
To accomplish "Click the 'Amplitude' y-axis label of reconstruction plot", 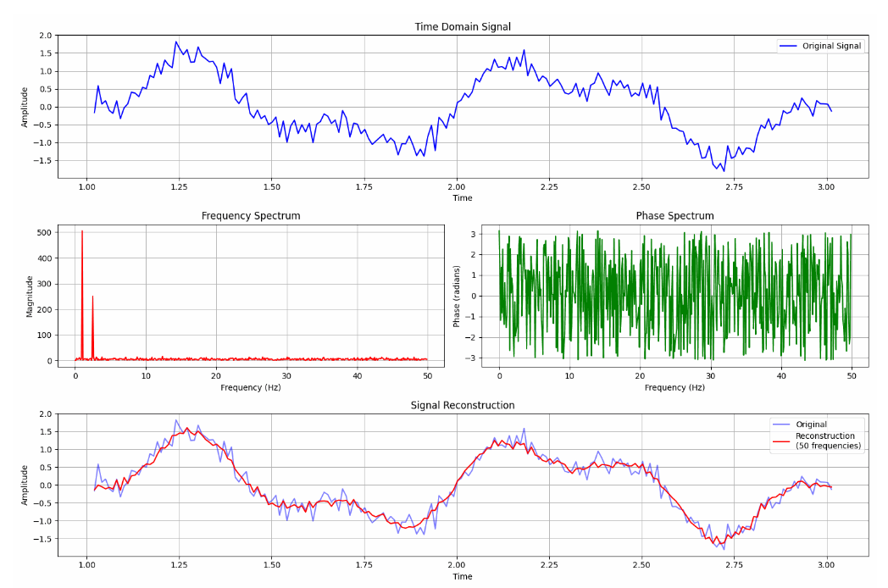I will pyautogui.click(x=25, y=485).
